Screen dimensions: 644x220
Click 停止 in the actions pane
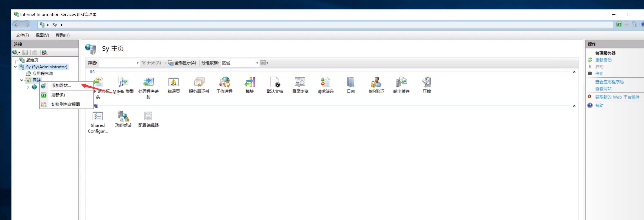tap(599, 73)
